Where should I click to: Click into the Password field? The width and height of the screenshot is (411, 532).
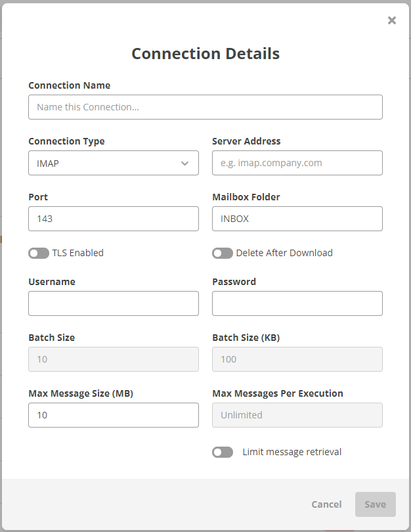[x=297, y=303]
